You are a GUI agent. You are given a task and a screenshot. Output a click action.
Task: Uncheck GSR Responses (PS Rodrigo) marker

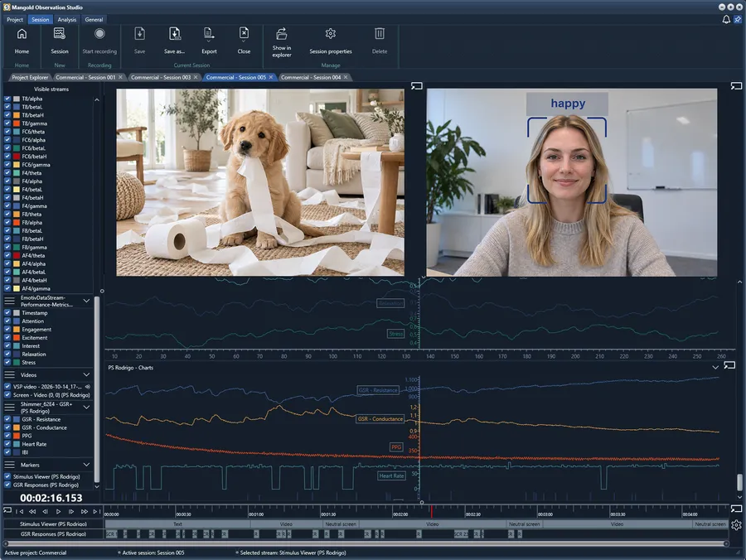(x=7, y=485)
